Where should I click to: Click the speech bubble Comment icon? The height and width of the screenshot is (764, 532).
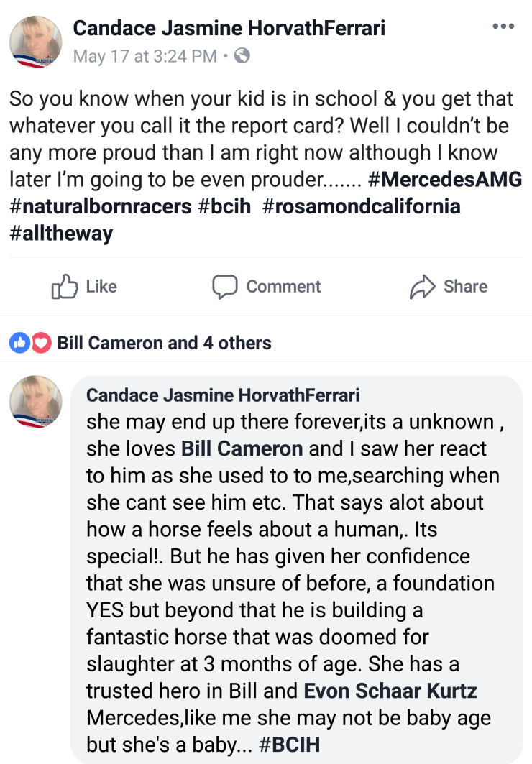point(224,287)
